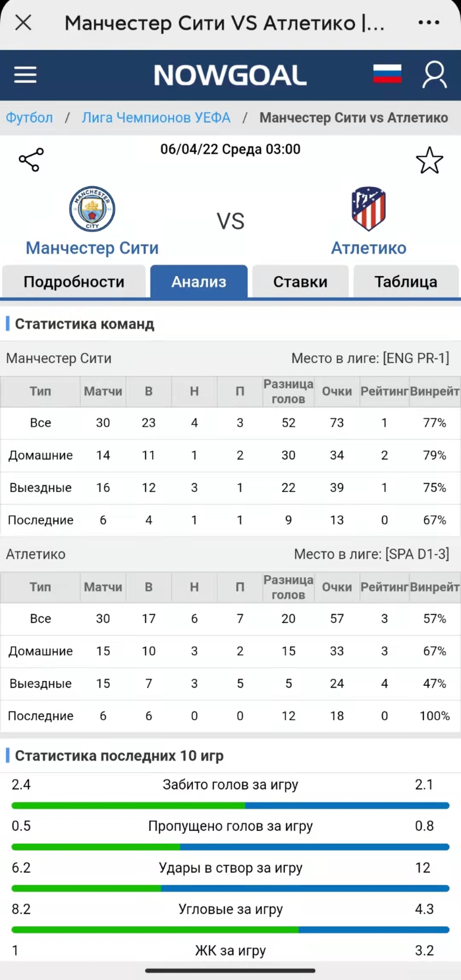461x980 pixels.
Task: Open the user profile icon
Action: coord(435,75)
